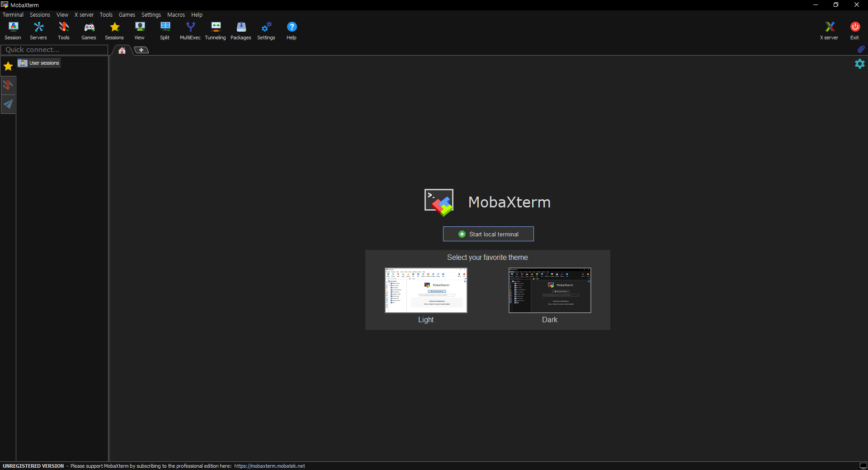Open the Sessions star toolbar icon
Viewport: 868px width, 470px height.
(114, 31)
